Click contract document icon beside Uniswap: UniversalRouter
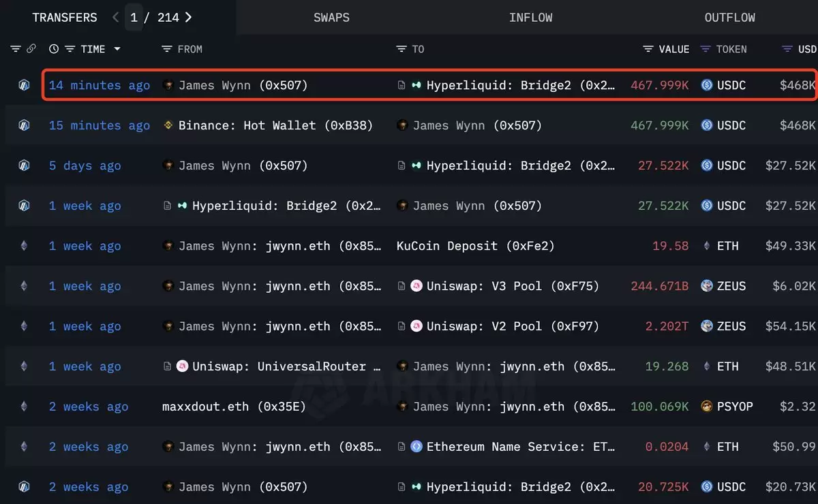This screenshot has width=818, height=504. click(x=167, y=366)
